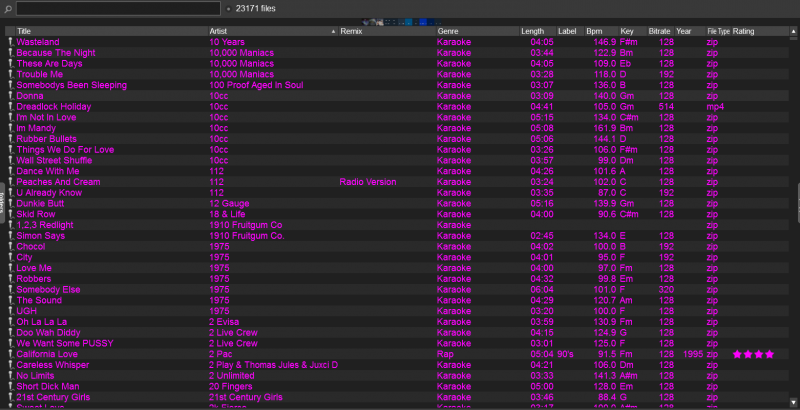
Task: Sort by the Bitrate column header
Action: (x=660, y=31)
